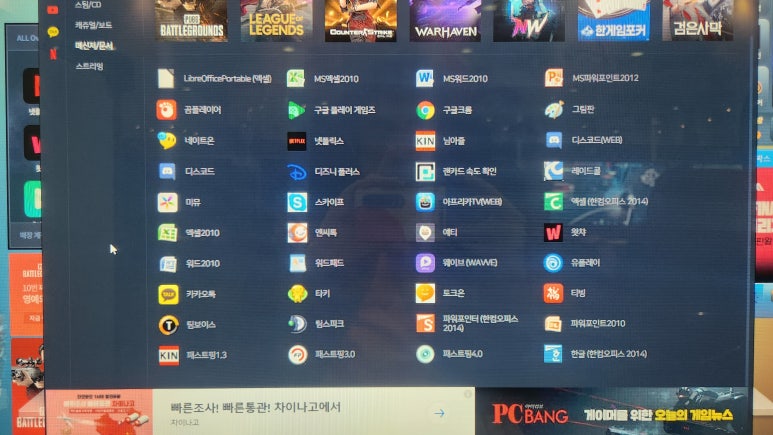This screenshot has width=773, height=435.
Task: Open 유플레이 icon
Action: pyautogui.click(x=553, y=263)
